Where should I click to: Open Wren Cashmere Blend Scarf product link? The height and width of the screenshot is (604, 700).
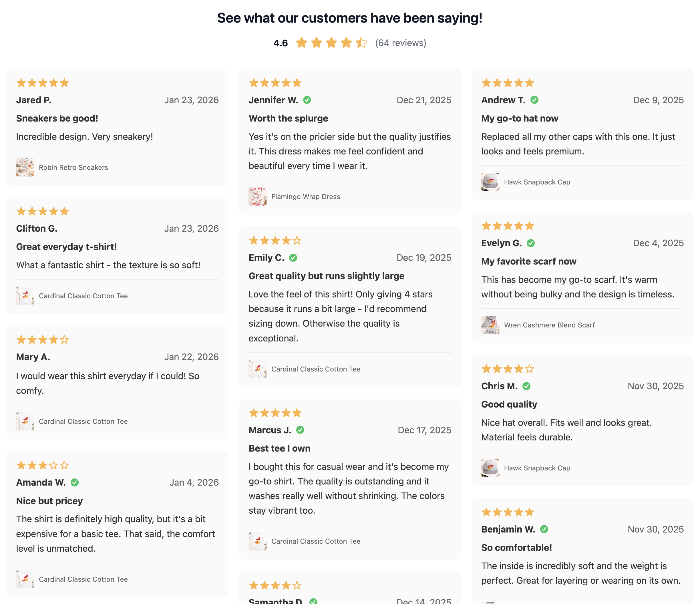point(549,325)
